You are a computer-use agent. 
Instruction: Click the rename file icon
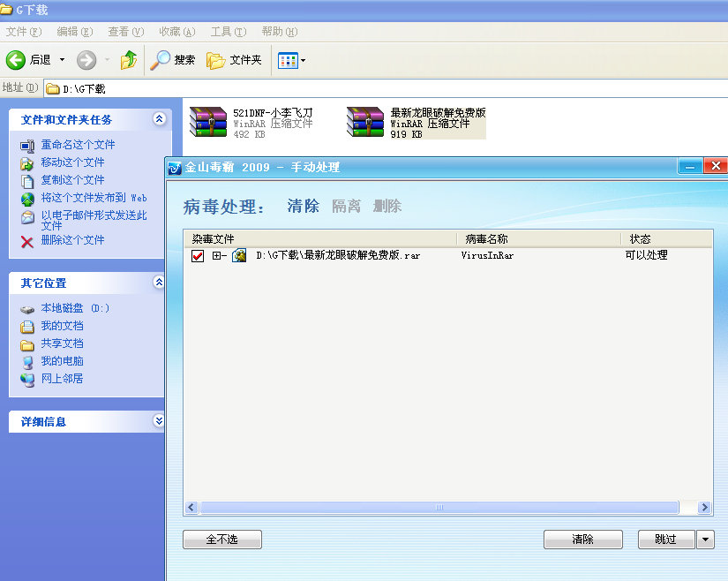coord(27,146)
